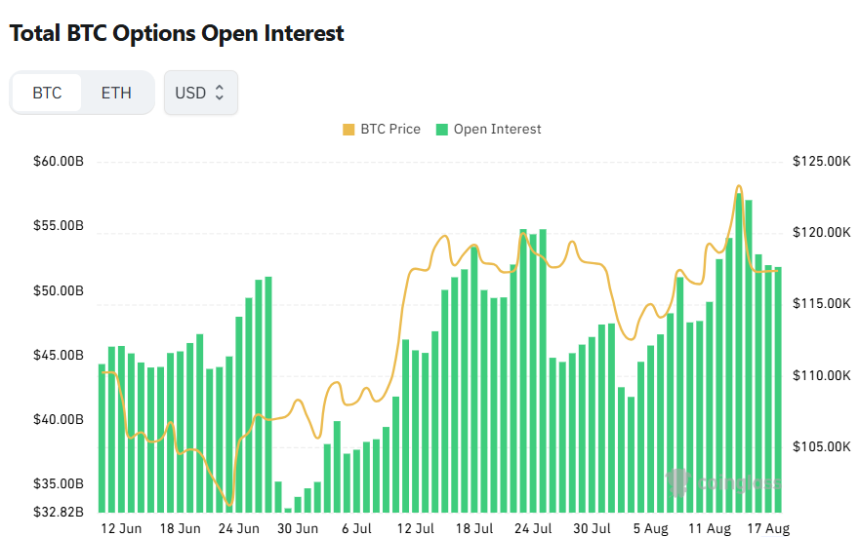Click the 12 Jun date label

coord(121,528)
